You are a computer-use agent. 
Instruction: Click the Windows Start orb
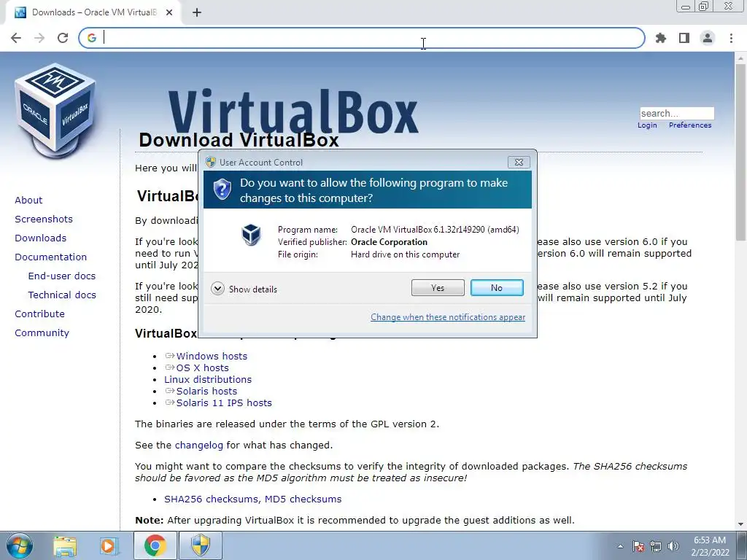pyautogui.click(x=19, y=545)
